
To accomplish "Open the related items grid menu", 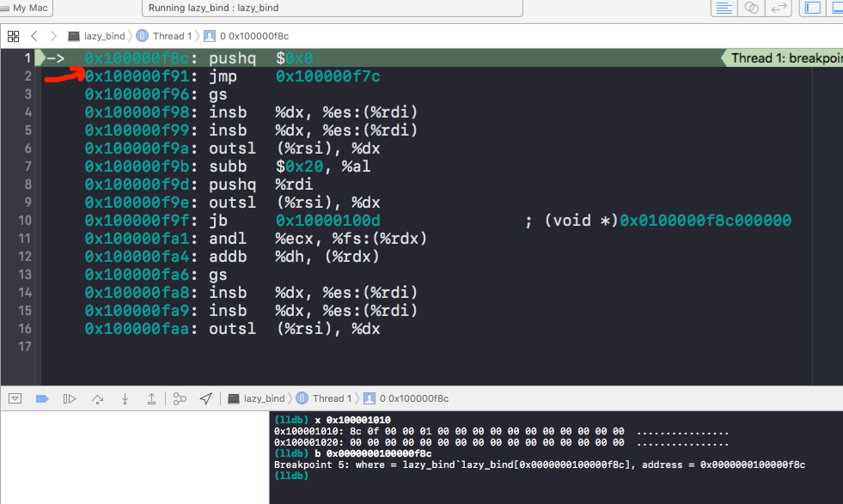I will (14, 36).
